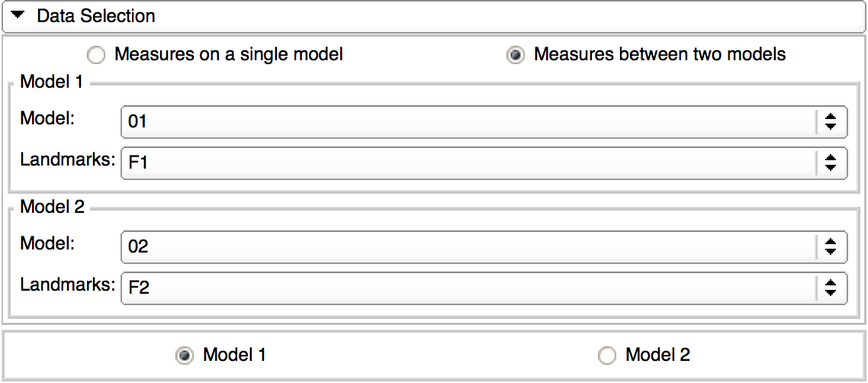Image resolution: width=868 pixels, height=383 pixels.
Task: Click the arrows icon on the 01 combo box
Action: pyautogui.click(x=831, y=122)
